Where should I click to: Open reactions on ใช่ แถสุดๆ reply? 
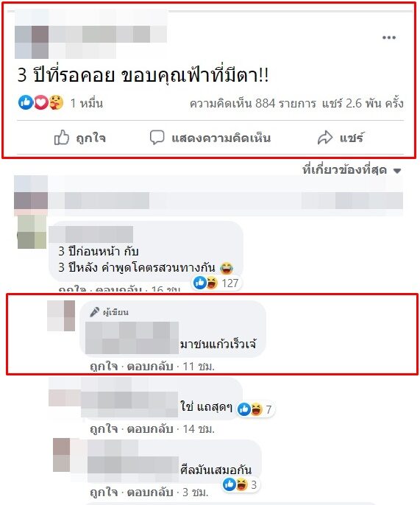pos(255,409)
